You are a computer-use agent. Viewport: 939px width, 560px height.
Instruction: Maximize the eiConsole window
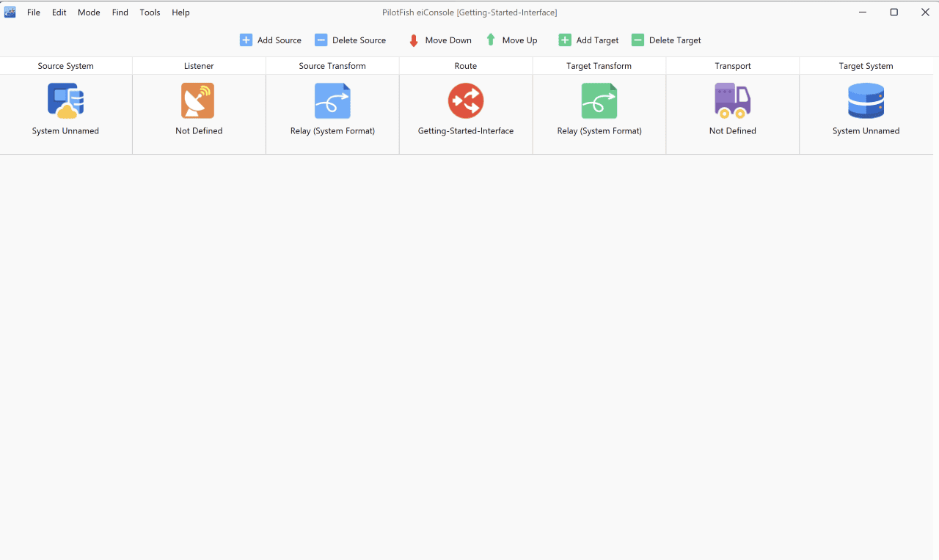(894, 12)
